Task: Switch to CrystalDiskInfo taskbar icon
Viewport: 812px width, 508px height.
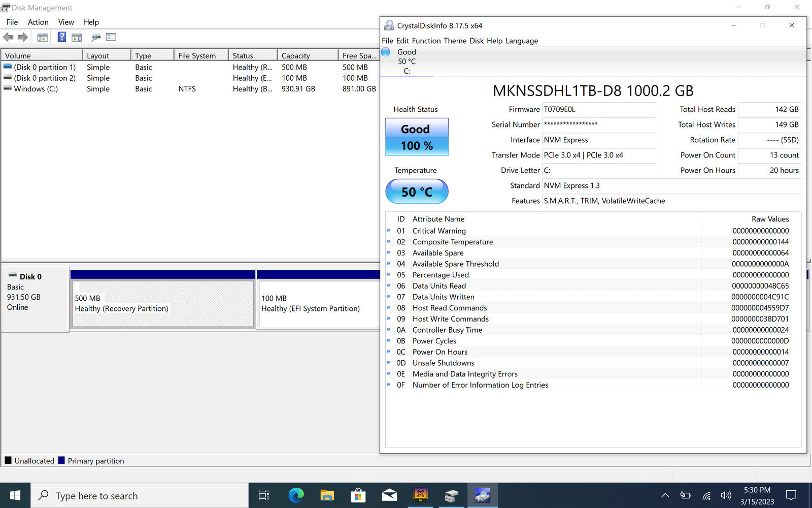Action: pos(483,495)
